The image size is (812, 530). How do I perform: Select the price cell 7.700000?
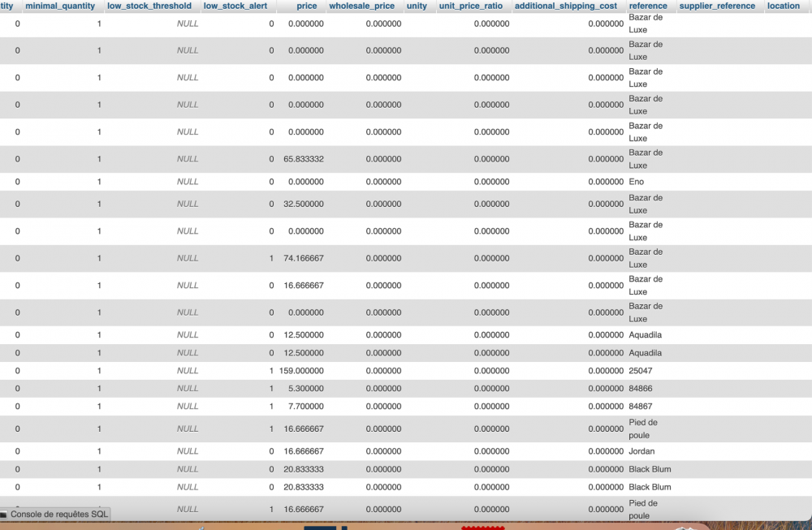point(306,407)
